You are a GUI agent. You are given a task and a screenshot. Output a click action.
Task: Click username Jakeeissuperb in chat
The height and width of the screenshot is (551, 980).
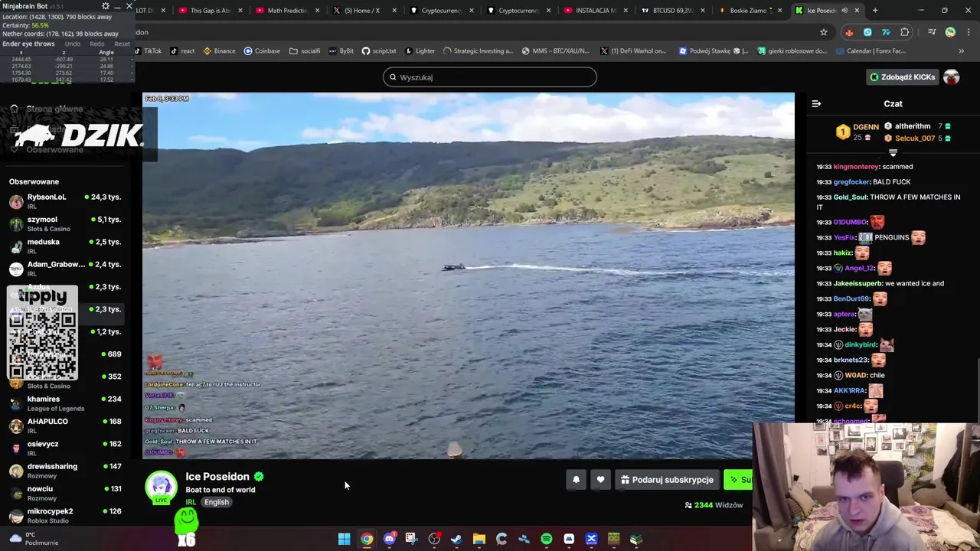pos(858,283)
